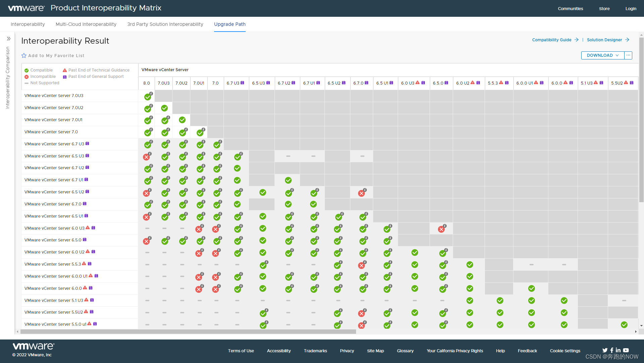Open VMware's LinkedIn page icon
Screen dimensions: 644x363
click(618, 350)
